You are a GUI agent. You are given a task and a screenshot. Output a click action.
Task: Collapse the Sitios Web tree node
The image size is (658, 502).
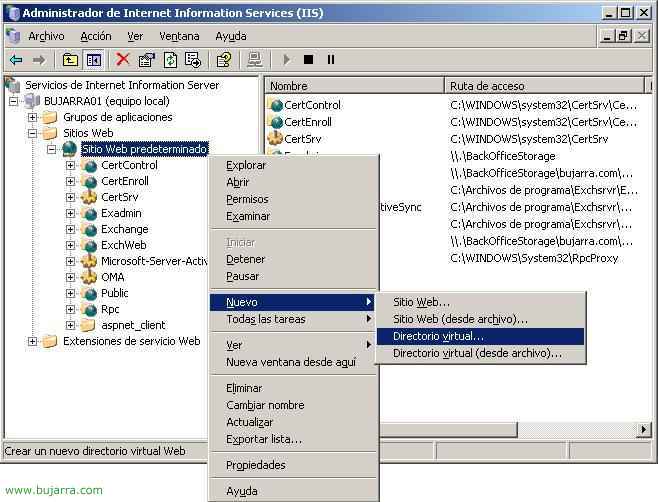(x=34, y=133)
